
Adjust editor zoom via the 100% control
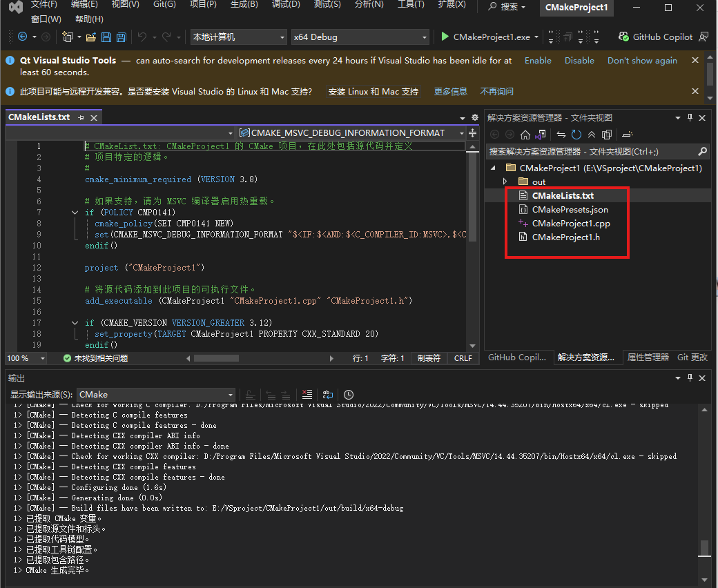[x=26, y=357]
